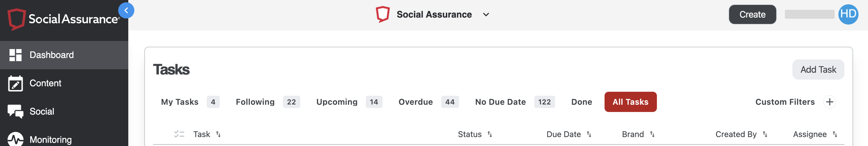The image size is (868, 146).
Task: Open the HD user avatar
Action: pyautogui.click(x=848, y=14)
